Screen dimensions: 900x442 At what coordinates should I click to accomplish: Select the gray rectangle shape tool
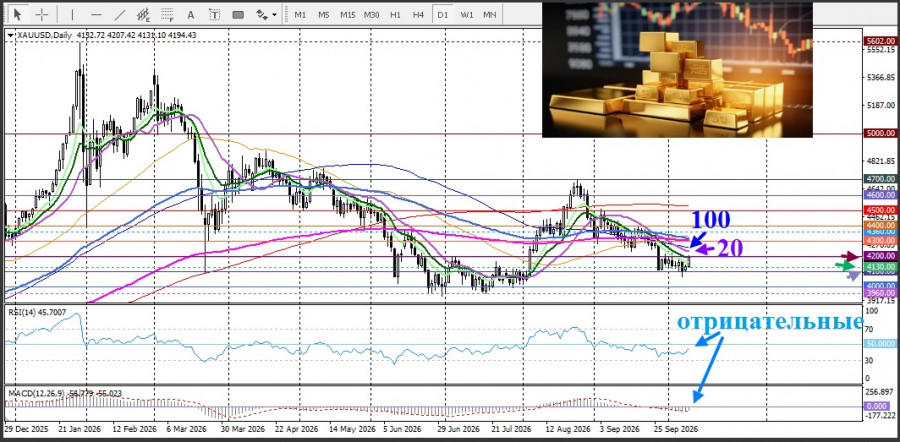238,14
